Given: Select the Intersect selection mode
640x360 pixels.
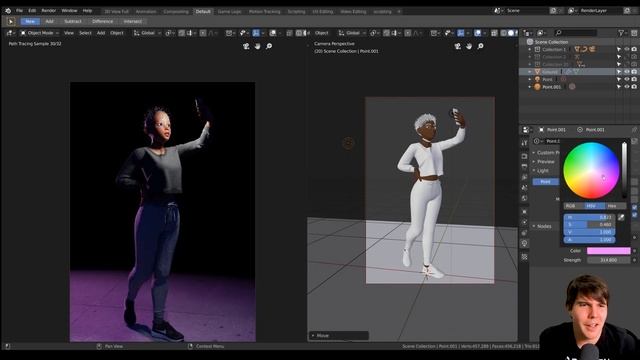Looking at the screenshot, I should click(x=133, y=21).
